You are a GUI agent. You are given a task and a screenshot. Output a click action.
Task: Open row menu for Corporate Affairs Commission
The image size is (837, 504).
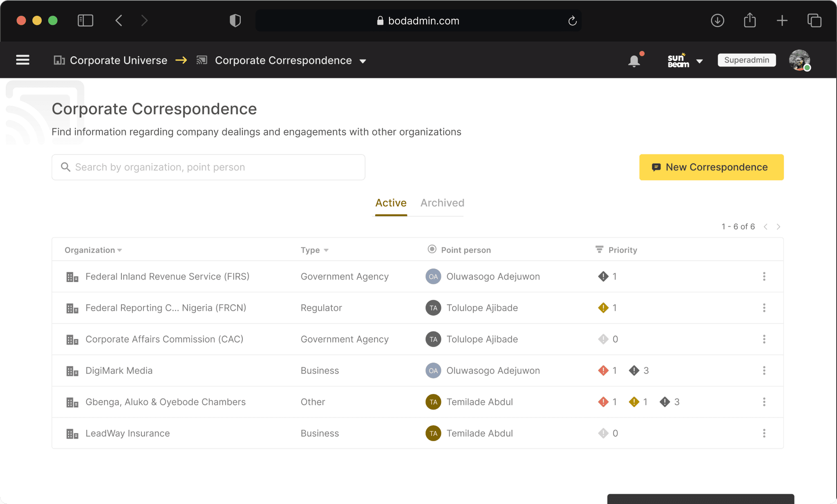pyautogui.click(x=764, y=339)
